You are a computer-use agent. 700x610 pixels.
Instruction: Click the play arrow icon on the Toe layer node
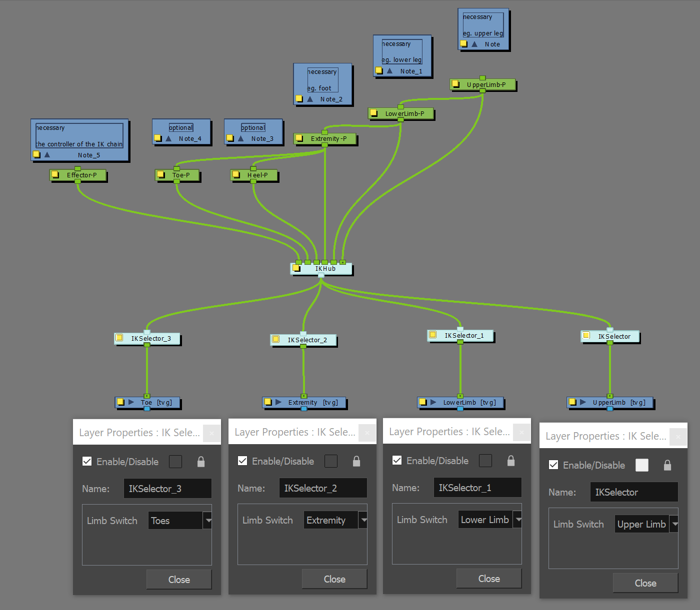click(x=130, y=402)
